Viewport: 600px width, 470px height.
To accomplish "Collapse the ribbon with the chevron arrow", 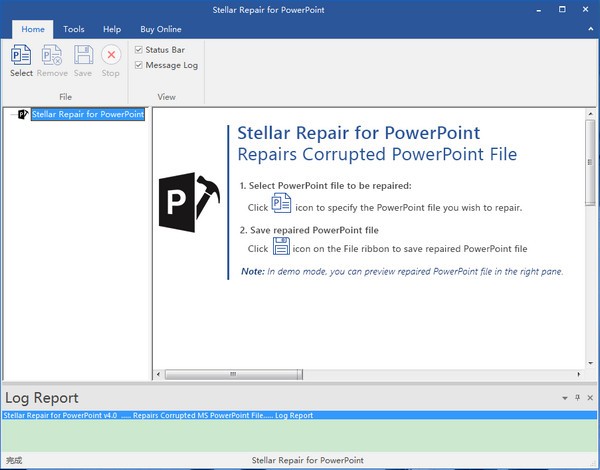I will click(x=589, y=30).
